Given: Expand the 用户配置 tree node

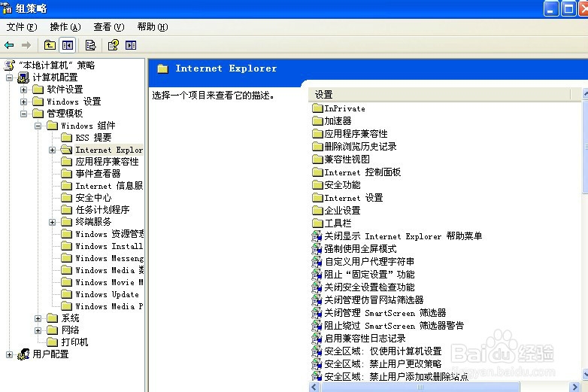Looking at the screenshot, I should [9, 354].
